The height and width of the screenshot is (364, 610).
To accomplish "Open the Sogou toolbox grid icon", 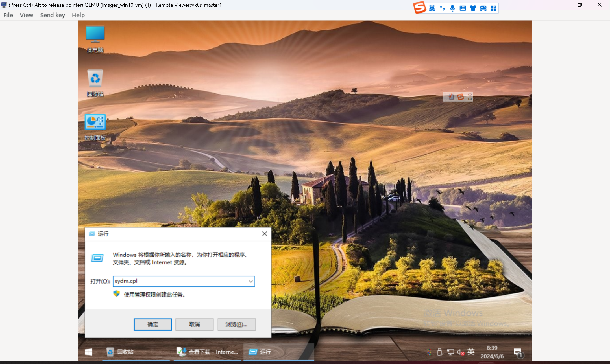I will point(493,8).
